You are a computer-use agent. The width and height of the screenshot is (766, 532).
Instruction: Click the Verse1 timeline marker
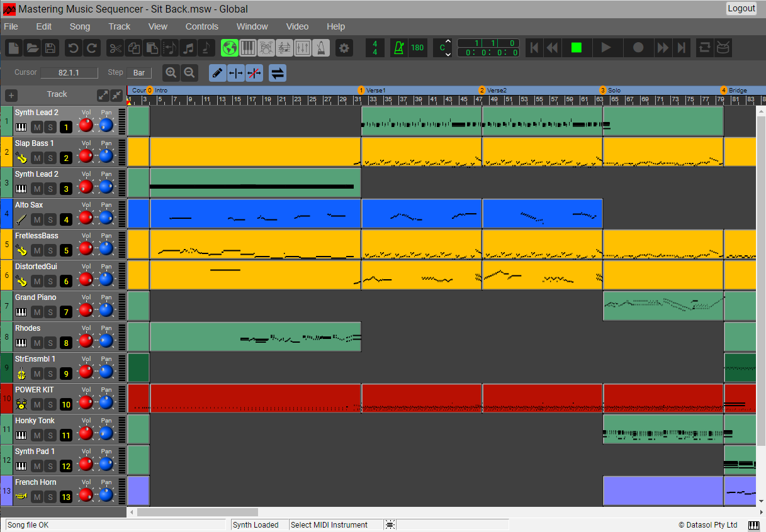[361, 91]
